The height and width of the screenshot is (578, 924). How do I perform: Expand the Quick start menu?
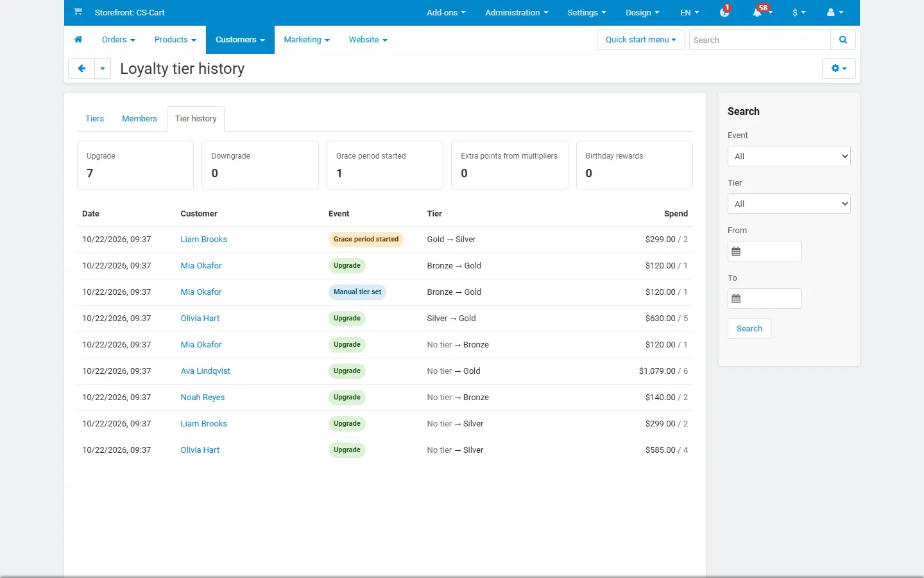point(641,40)
